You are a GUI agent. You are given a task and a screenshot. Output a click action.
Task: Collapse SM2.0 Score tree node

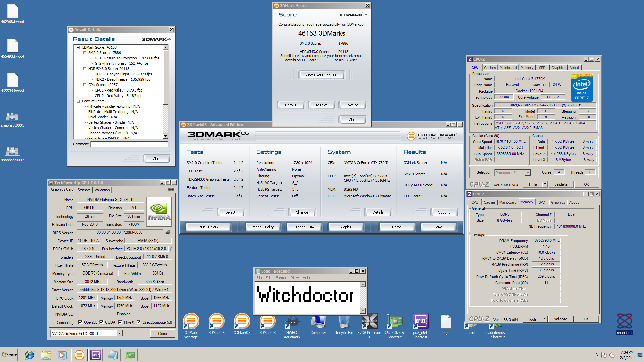(x=85, y=53)
